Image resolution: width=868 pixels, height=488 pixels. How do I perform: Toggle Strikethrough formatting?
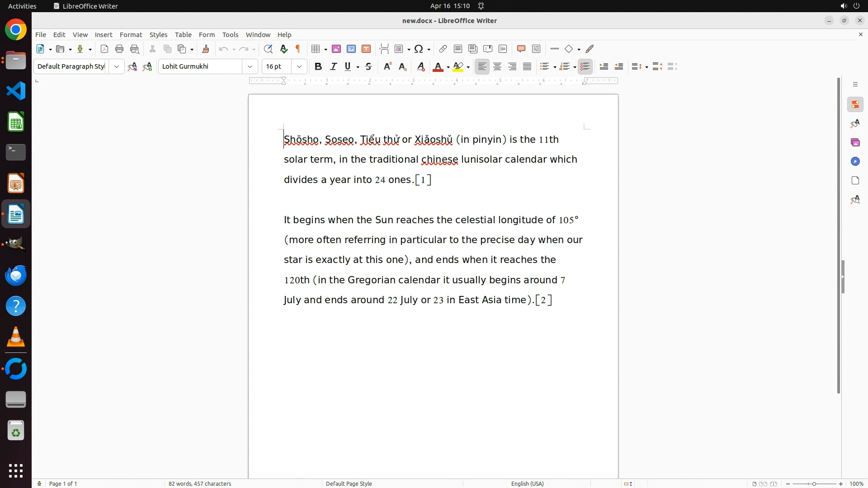(x=368, y=66)
